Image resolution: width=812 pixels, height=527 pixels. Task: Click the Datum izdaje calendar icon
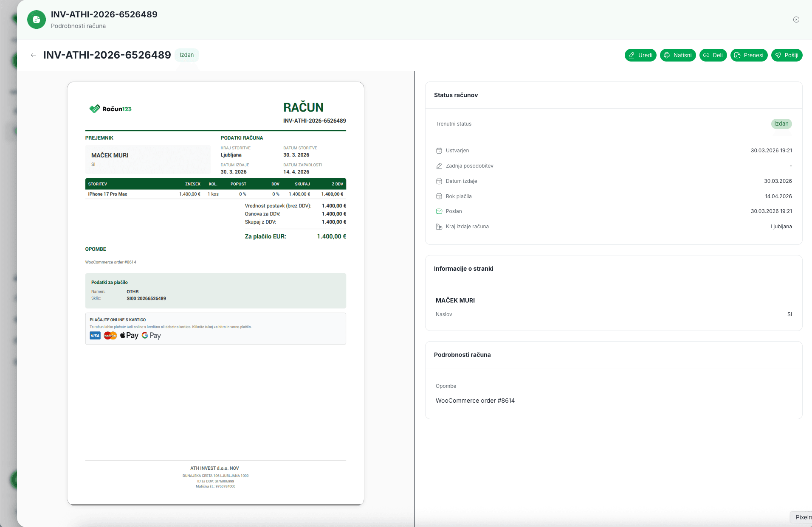pyautogui.click(x=439, y=181)
